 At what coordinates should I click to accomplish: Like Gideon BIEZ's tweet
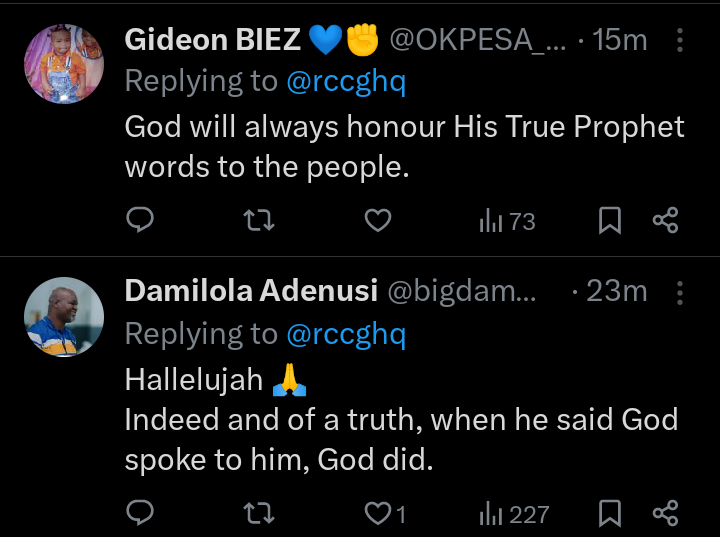[x=378, y=220]
